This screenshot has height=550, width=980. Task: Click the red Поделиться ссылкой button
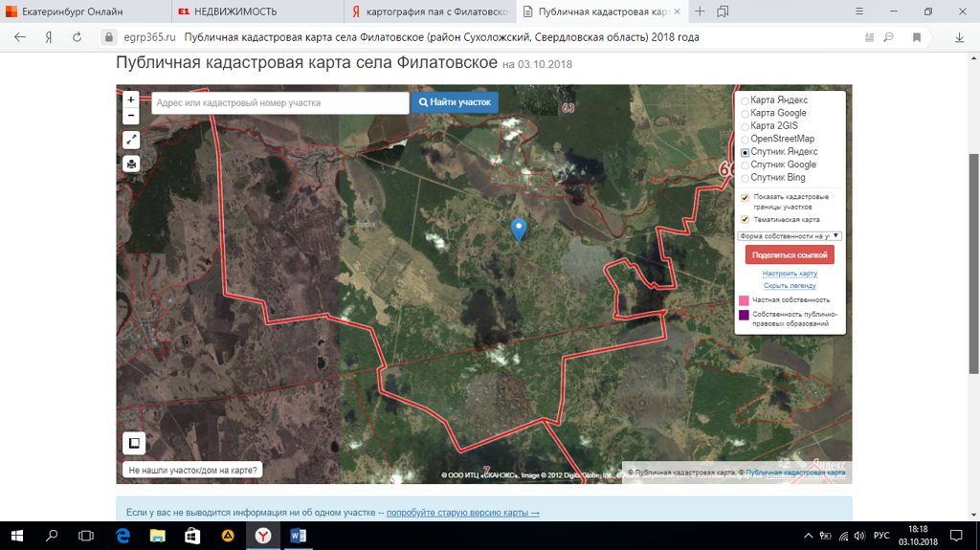(x=790, y=255)
